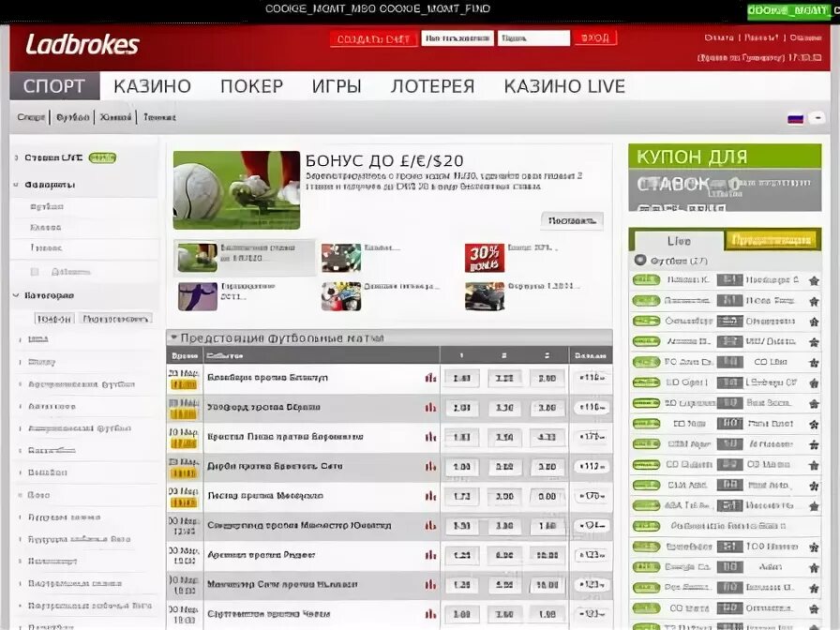840x630 pixels.
Task: Star the topmost live football match
Action: 814,280
